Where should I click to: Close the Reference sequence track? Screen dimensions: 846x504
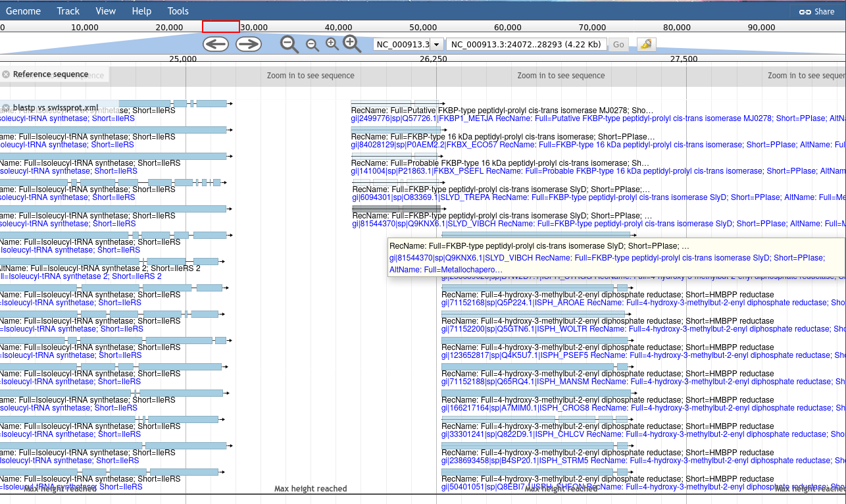point(6,74)
